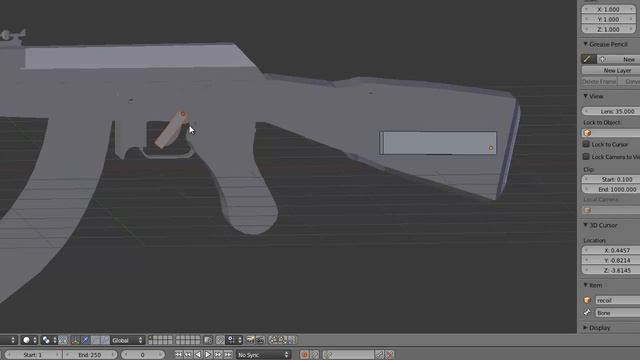
Task: Enable the Lock Camera to View checkbox
Action: [586, 156]
